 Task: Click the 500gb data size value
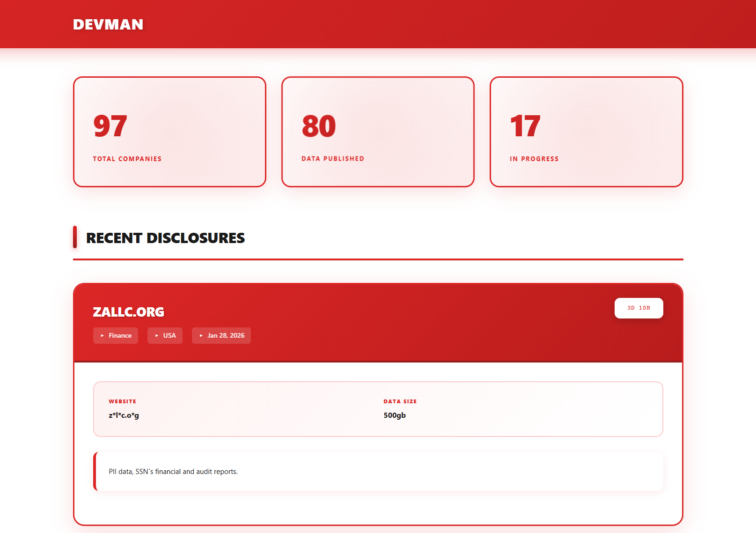395,415
